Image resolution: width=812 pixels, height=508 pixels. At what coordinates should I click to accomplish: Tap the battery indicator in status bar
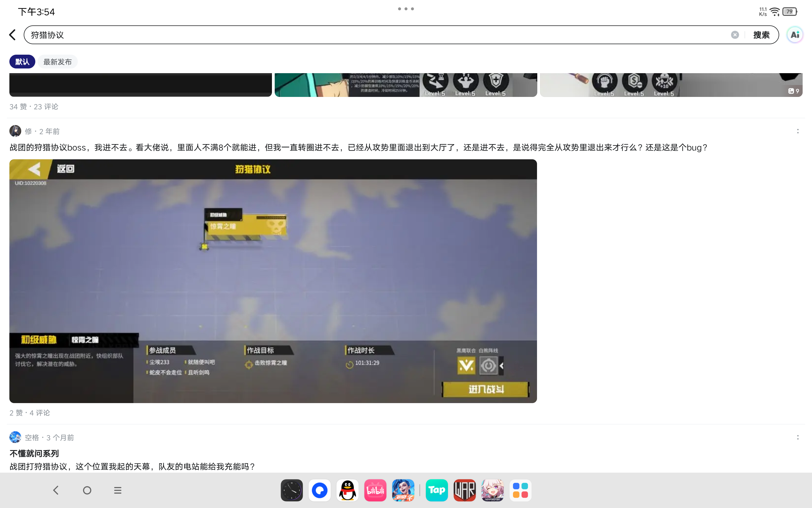[x=789, y=12]
